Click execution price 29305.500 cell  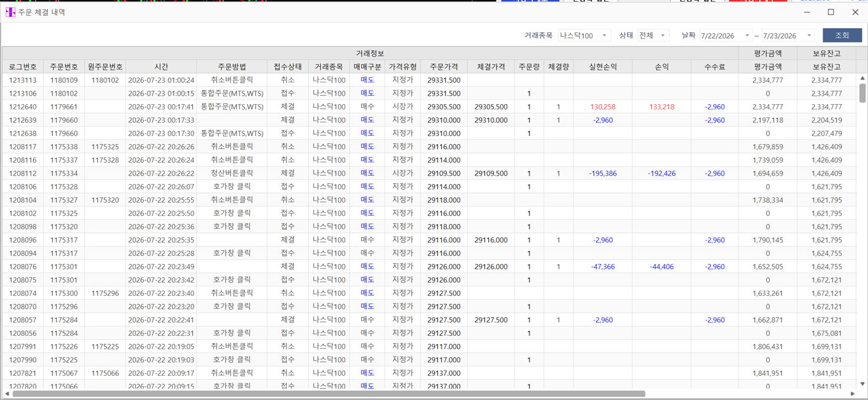pyautogui.click(x=491, y=106)
